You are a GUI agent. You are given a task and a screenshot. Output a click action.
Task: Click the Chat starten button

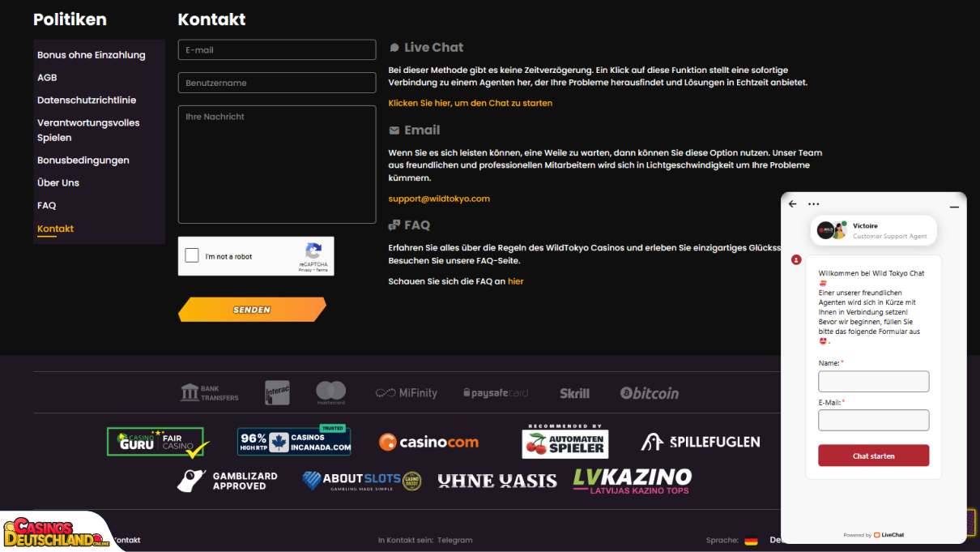[874, 456]
